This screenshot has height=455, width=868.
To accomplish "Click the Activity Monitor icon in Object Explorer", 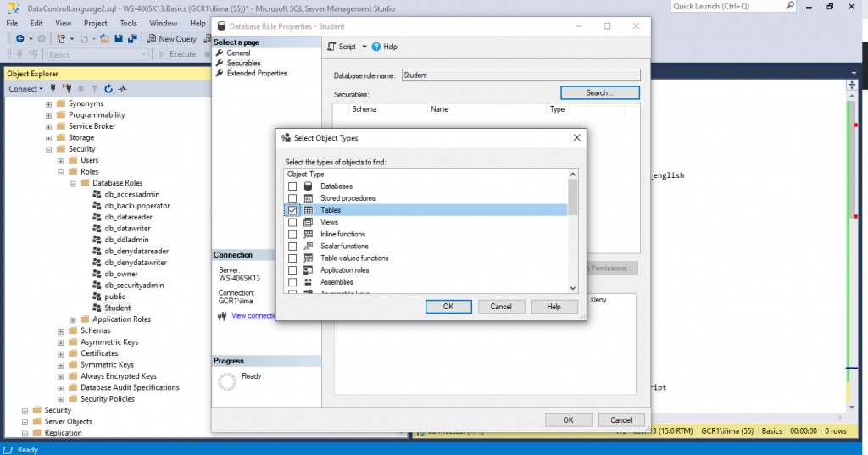I will [122, 89].
